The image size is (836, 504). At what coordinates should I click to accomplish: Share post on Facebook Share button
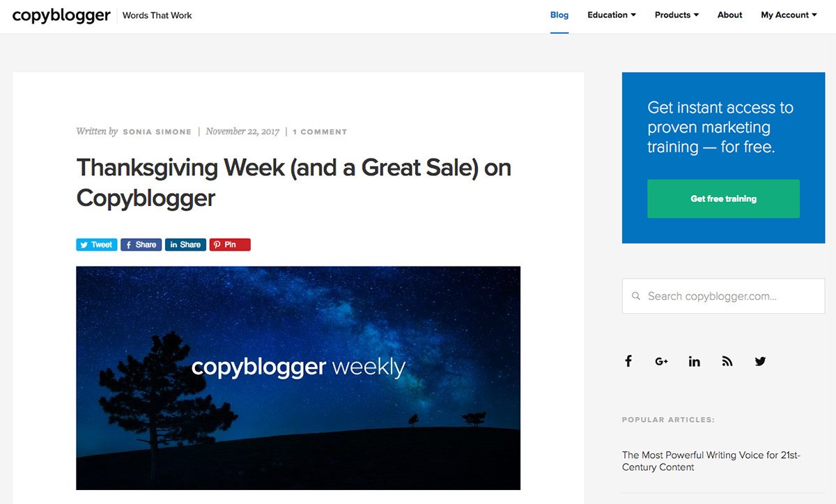coord(141,244)
